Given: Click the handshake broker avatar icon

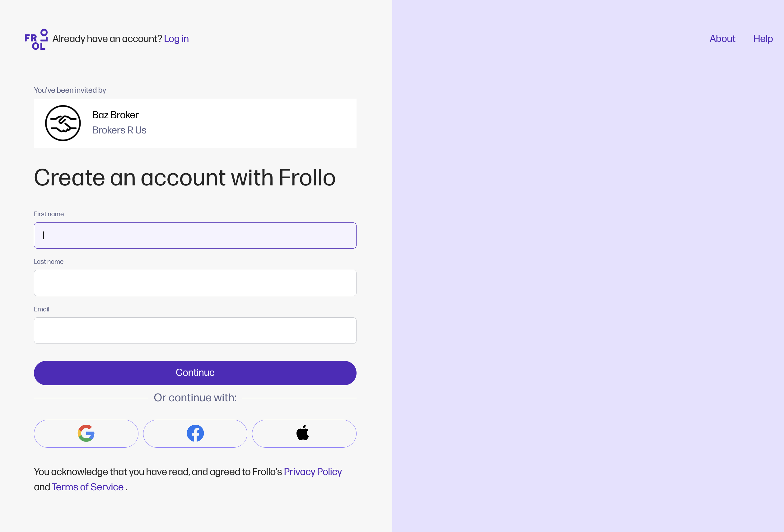Looking at the screenshot, I should [x=63, y=123].
